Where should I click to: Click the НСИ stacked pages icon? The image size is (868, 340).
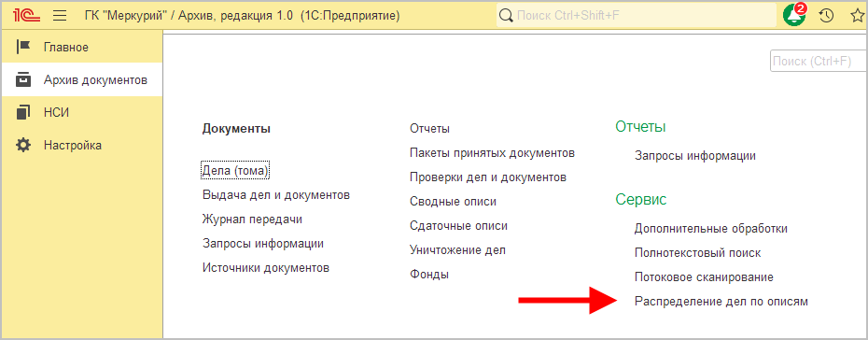[23, 112]
